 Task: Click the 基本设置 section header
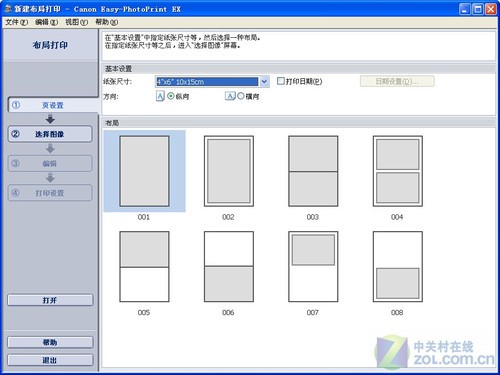tap(118, 69)
